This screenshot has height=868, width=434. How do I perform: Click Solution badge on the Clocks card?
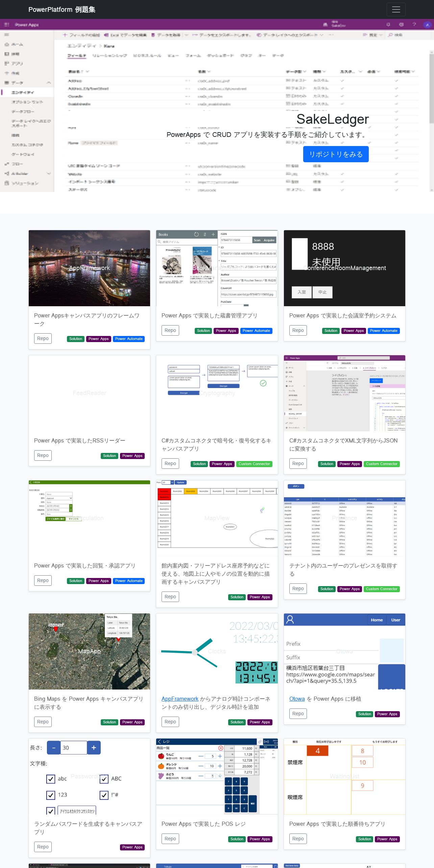coord(237,722)
